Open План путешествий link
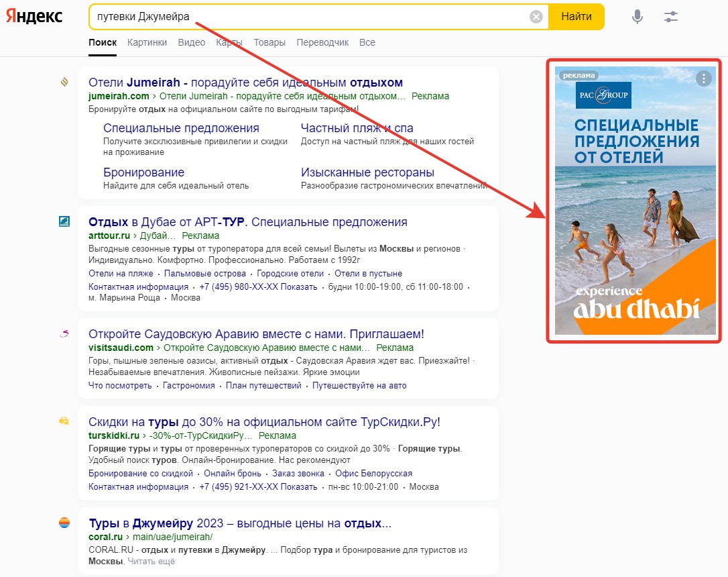Image resolution: width=728 pixels, height=577 pixels. coord(263,385)
